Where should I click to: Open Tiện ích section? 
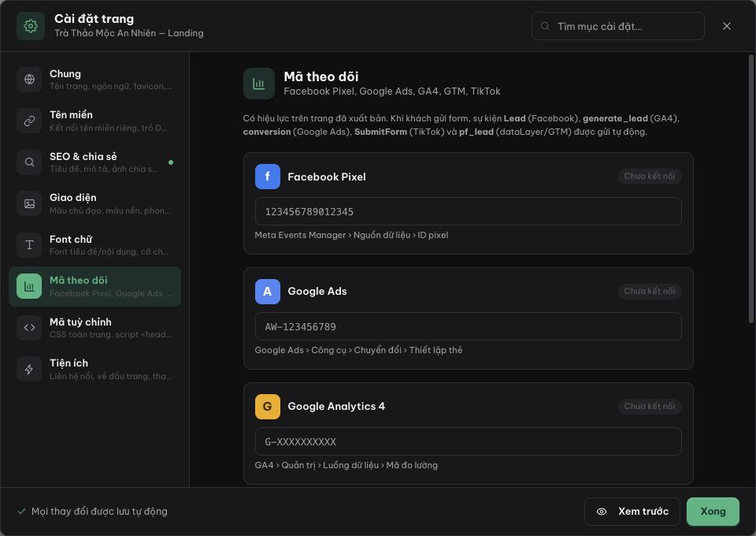(95, 369)
